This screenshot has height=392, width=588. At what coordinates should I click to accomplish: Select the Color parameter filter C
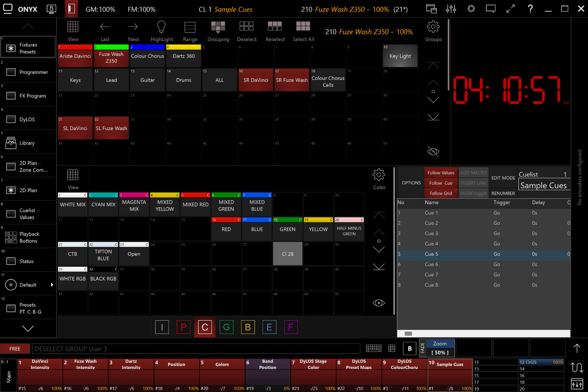pos(205,327)
